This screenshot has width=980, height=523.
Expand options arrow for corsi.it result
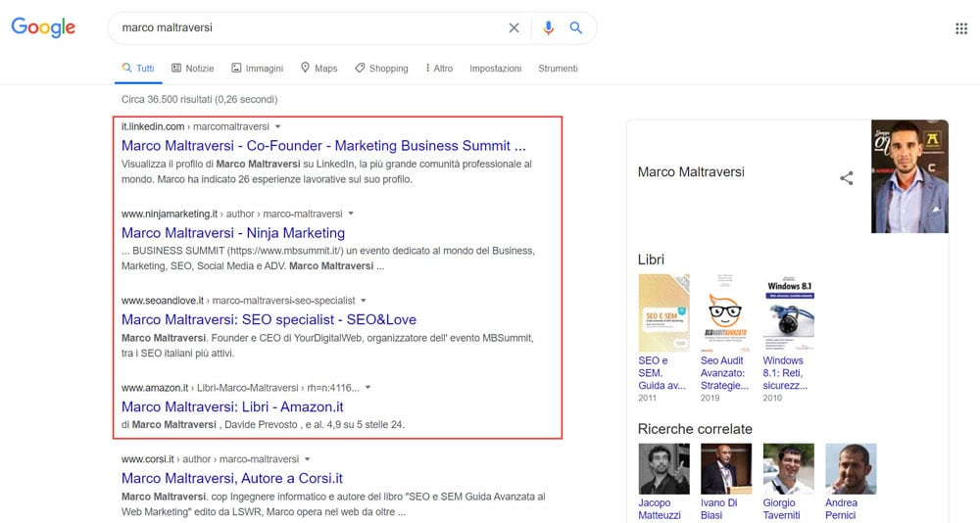coord(308,459)
